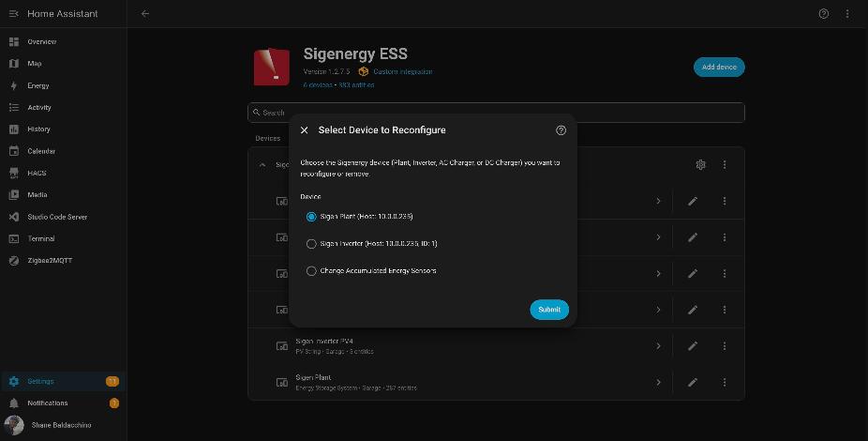
Task: Edit the Sigen Plant device with the pencil icon
Action: tap(693, 382)
